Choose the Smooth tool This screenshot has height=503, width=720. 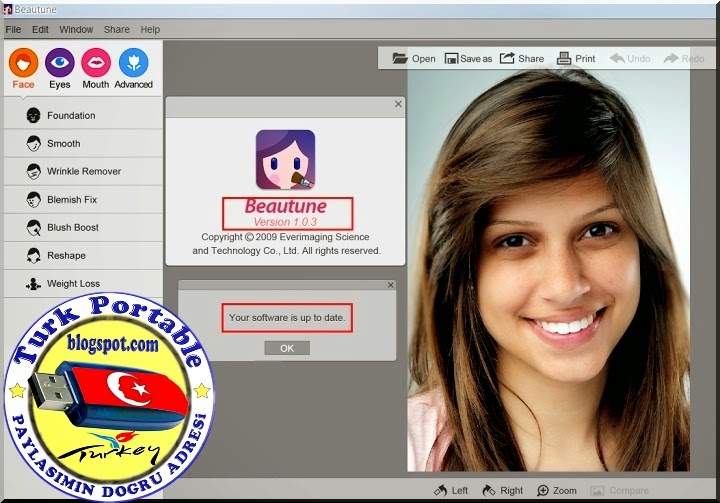83,143
